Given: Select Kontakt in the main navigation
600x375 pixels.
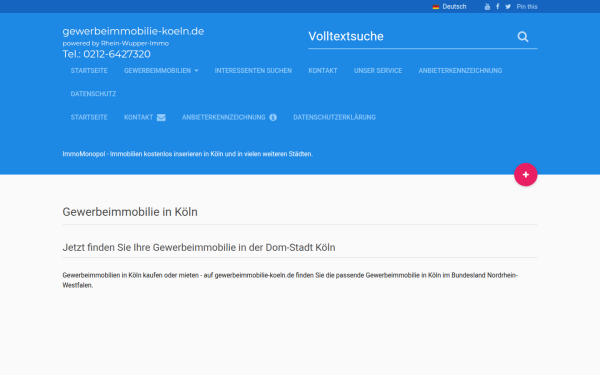Looking at the screenshot, I should 323,71.
